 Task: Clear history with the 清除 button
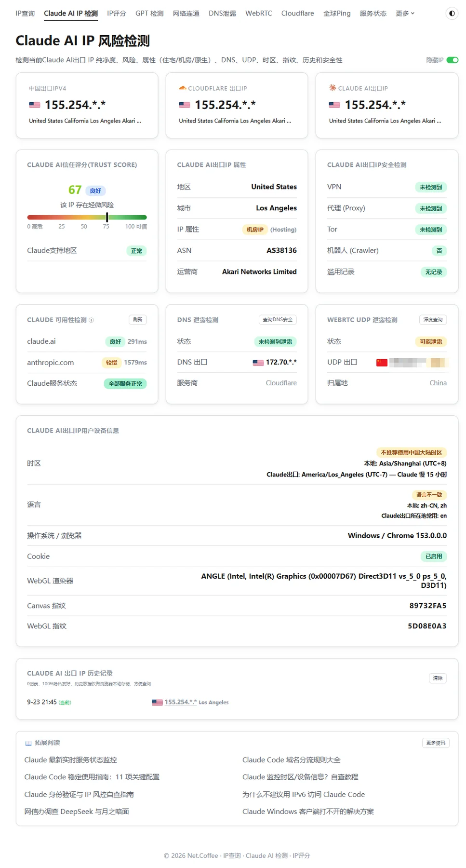(438, 678)
